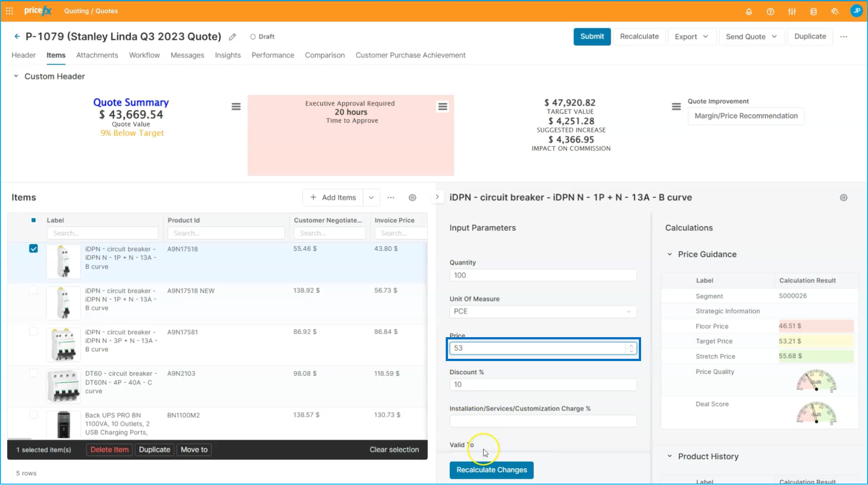Click the Price Quality gauge
868x485 pixels.
[816, 380]
